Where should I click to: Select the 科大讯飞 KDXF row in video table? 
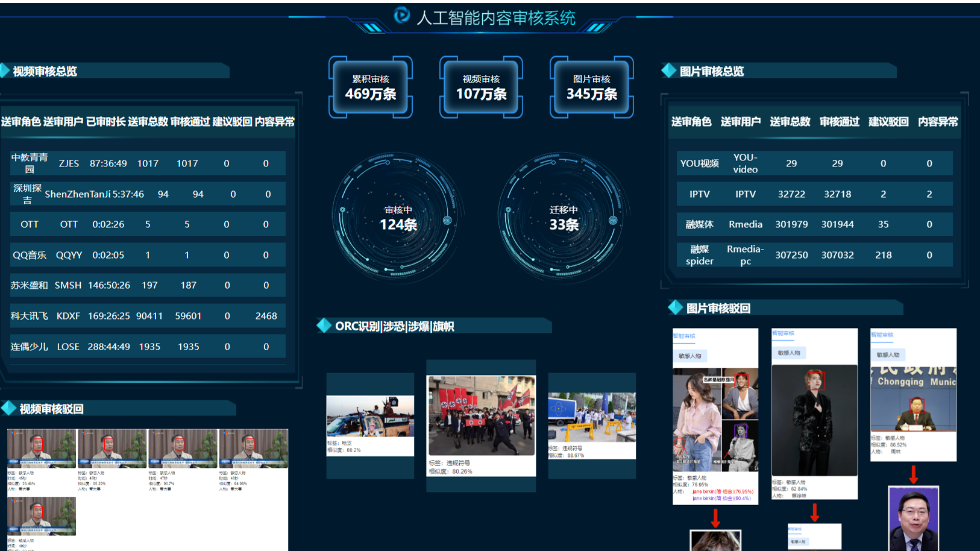(x=148, y=316)
